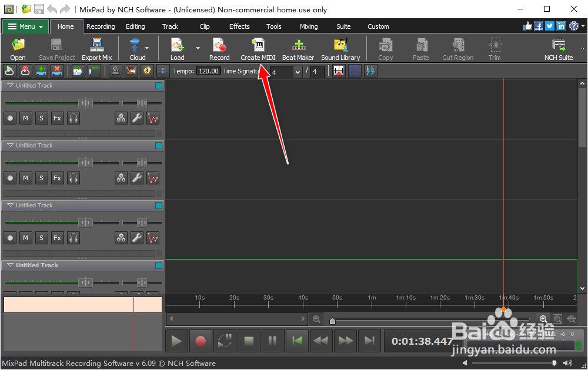
Task: Toggle headphone monitoring on second Untitled Track
Action: [x=73, y=178]
